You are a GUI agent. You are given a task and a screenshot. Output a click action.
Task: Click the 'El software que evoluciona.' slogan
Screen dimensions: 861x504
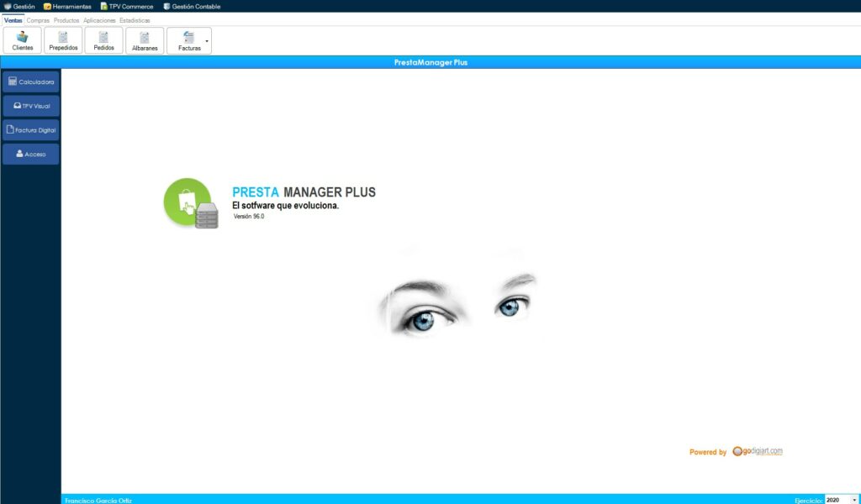[286, 206]
